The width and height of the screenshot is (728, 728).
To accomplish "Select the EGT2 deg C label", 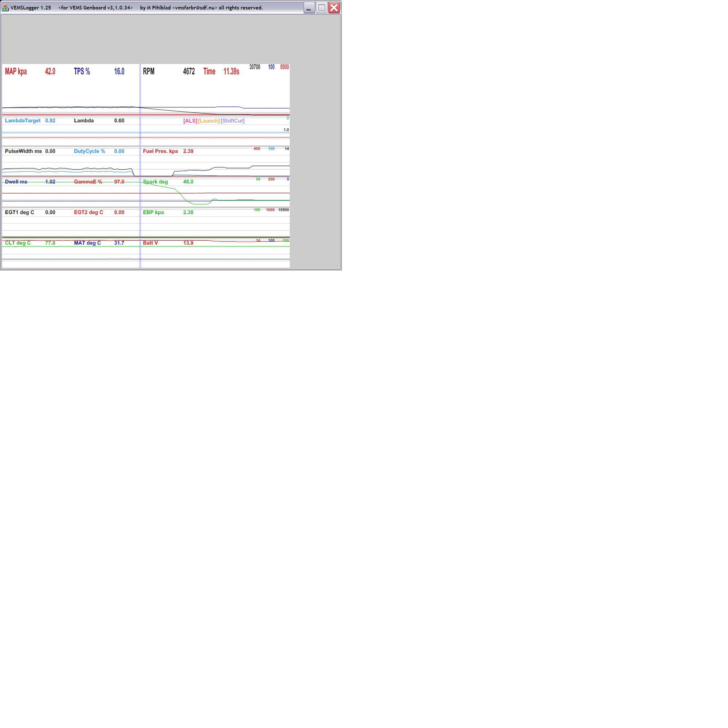I will point(88,213).
